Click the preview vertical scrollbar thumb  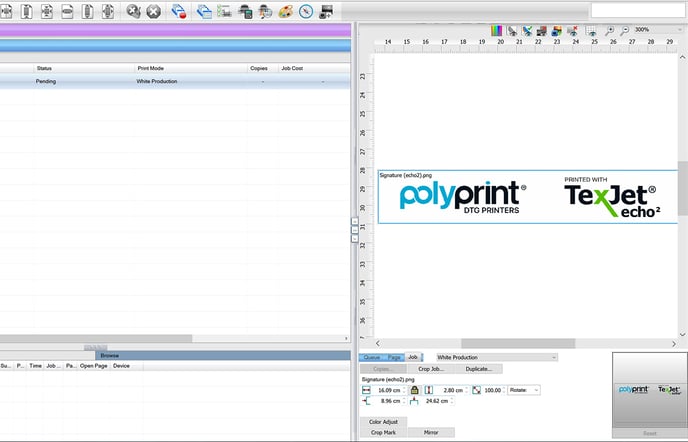pos(682,188)
